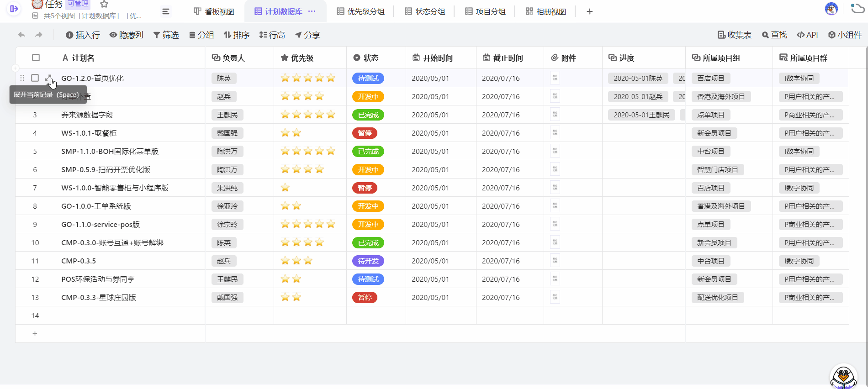Switch to the 相册视图 tab
This screenshot has width=868, height=389.
click(x=545, y=11)
